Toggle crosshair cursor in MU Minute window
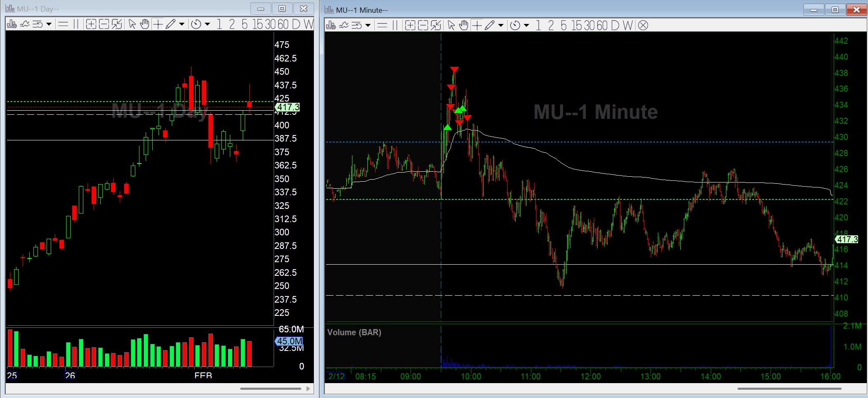The width and height of the screenshot is (868, 398). tap(477, 26)
